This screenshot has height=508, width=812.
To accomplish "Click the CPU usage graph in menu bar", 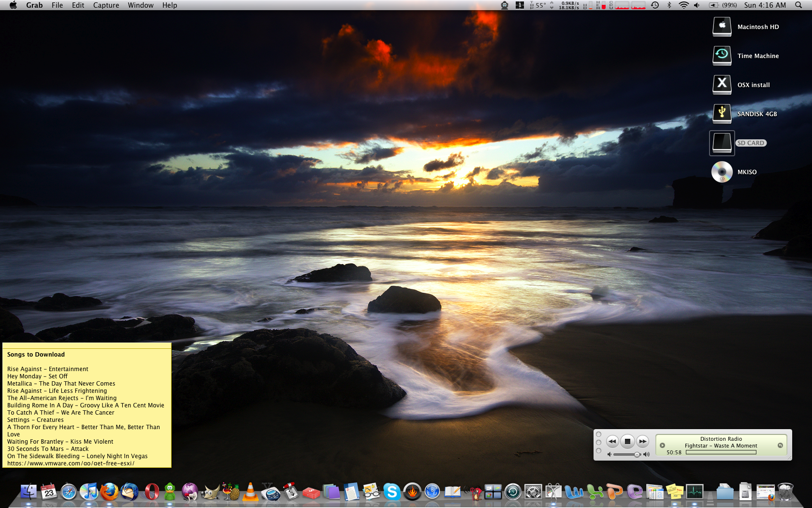I will (630, 5).
